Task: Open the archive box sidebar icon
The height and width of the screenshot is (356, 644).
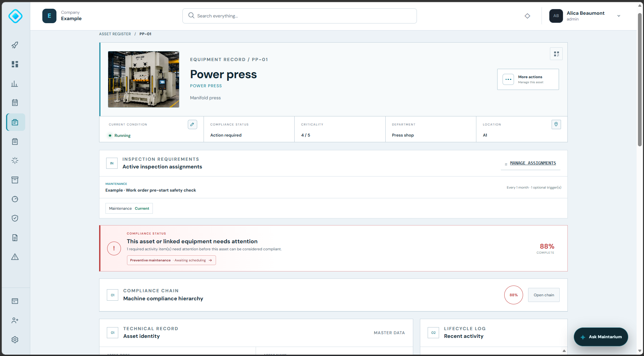Action: coord(15,180)
